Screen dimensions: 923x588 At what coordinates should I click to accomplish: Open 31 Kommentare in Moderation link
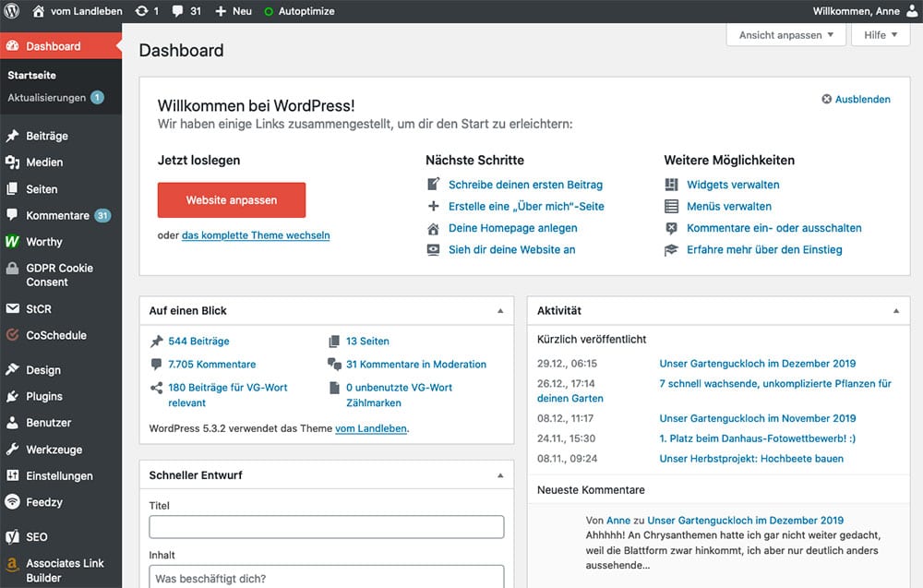click(416, 365)
